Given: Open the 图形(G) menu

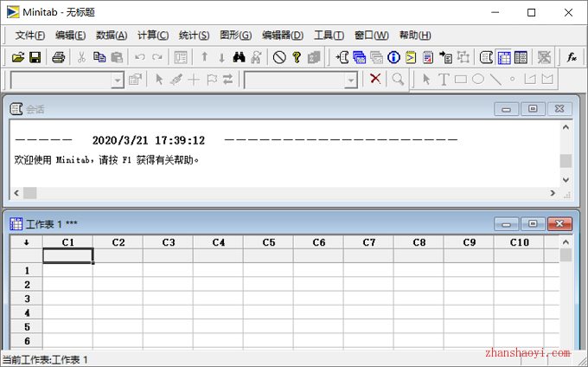Looking at the screenshot, I should coord(235,35).
